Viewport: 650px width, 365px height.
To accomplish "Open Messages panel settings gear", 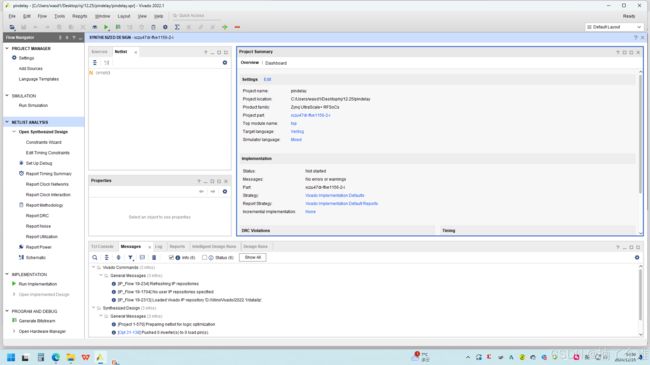I will click(x=637, y=258).
